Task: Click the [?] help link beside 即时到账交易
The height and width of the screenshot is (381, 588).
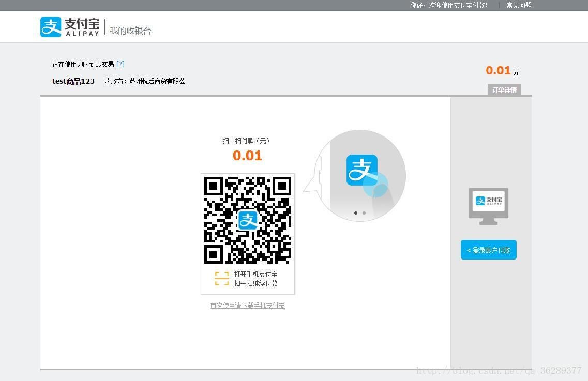Action: (x=120, y=64)
